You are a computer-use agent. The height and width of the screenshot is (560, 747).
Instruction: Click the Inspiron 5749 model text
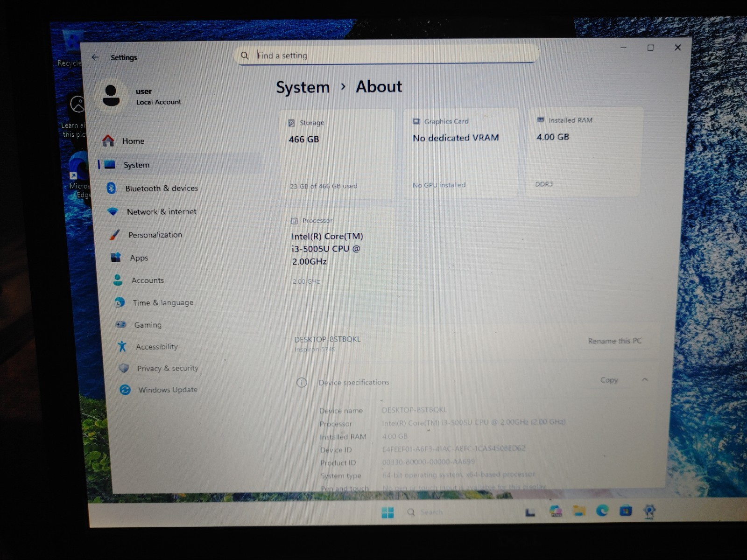coord(315,349)
